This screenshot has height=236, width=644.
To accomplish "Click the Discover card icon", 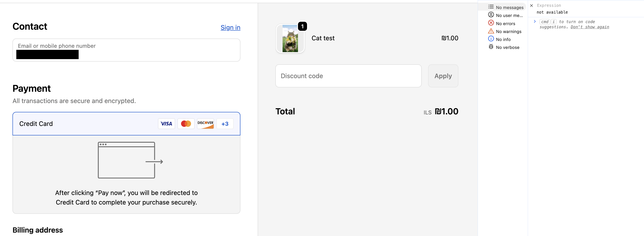I will pos(205,124).
